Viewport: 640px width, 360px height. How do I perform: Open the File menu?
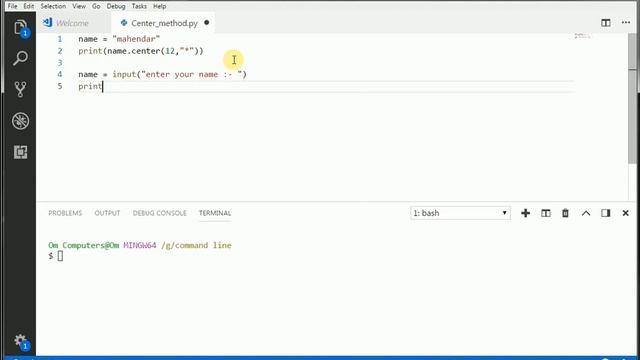pos(13,6)
